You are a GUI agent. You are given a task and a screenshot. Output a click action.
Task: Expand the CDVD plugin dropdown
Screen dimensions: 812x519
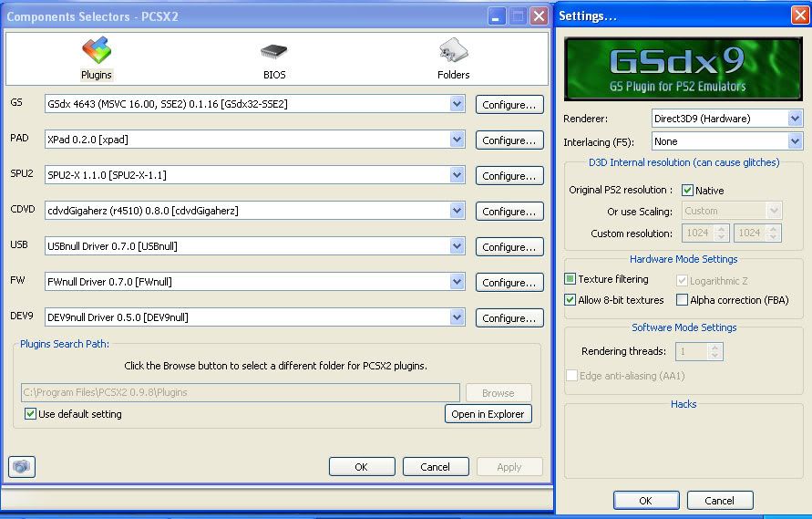pyautogui.click(x=457, y=211)
